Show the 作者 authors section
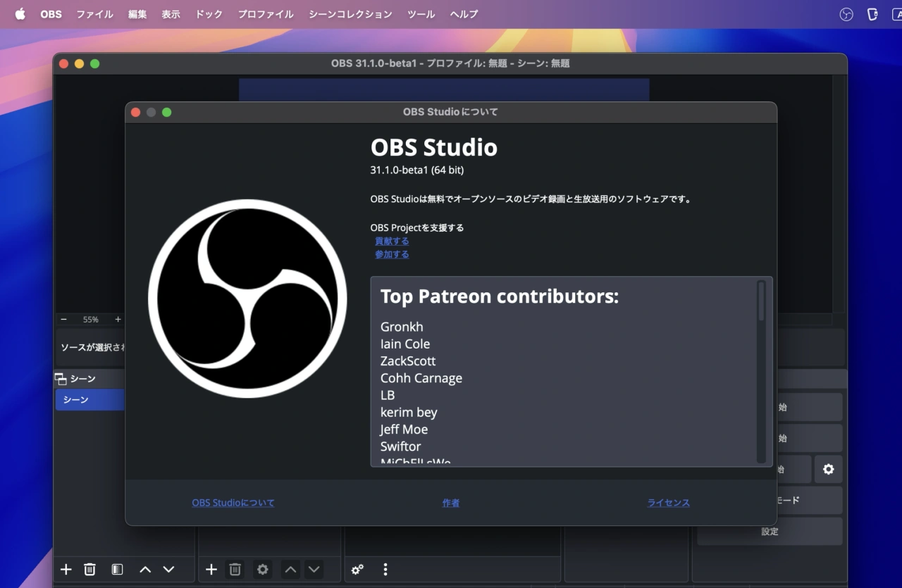This screenshot has width=902, height=588. click(451, 503)
